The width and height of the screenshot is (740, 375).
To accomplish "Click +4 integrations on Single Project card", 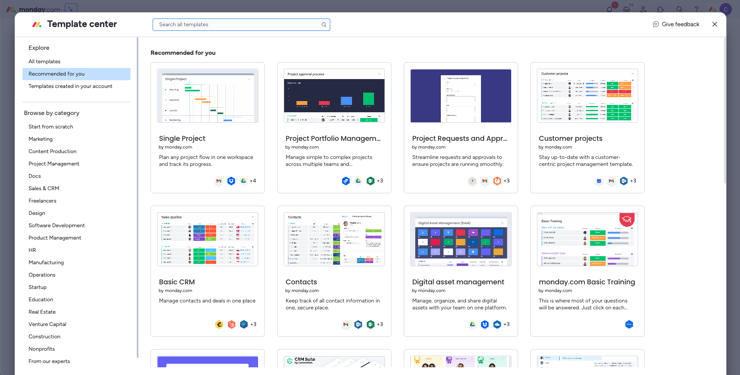I will (253, 181).
